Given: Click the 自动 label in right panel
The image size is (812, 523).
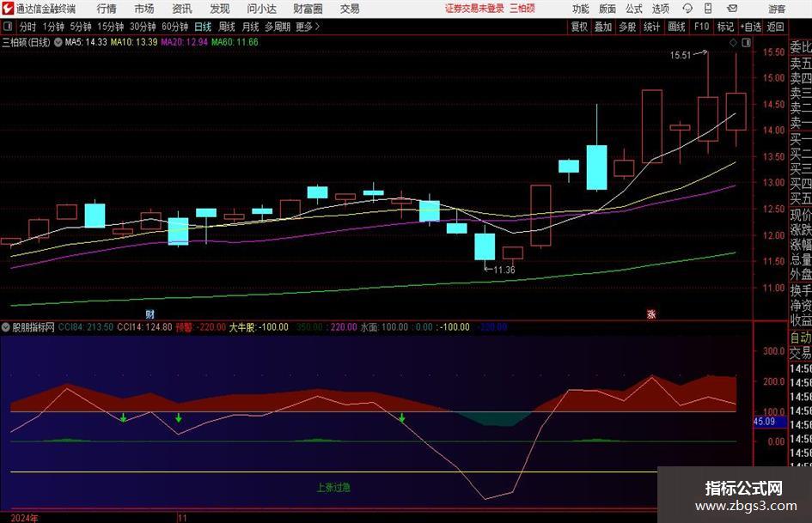Looking at the screenshot, I should 801,338.
